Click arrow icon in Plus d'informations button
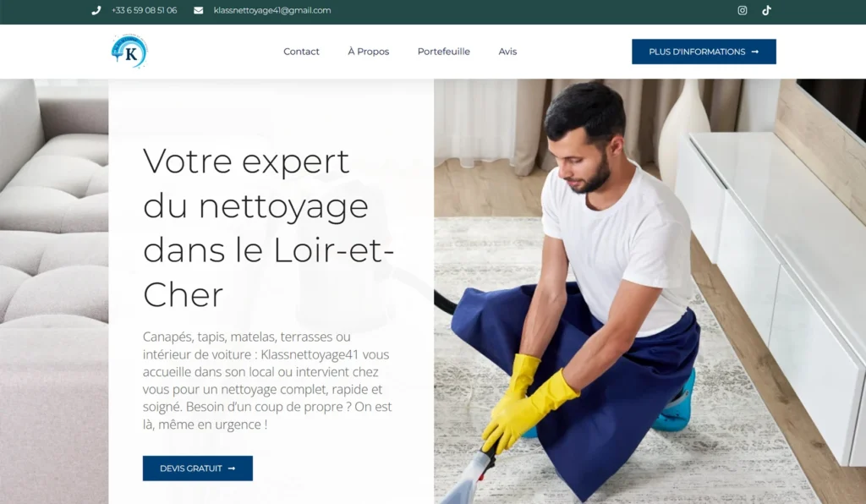Viewport: 866px width, 504px height. point(755,52)
